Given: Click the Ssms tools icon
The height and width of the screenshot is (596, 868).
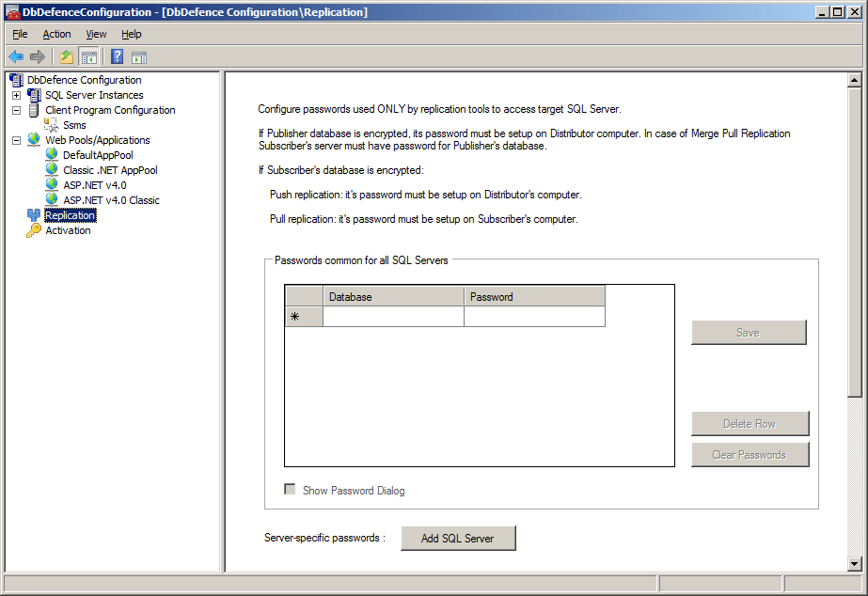Looking at the screenshot, I should tap(52, 125).
